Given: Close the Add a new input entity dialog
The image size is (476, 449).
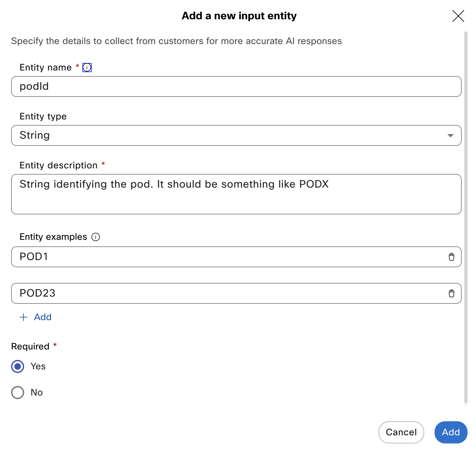Looking at the screenshot, I should click(x=458, y=16).
